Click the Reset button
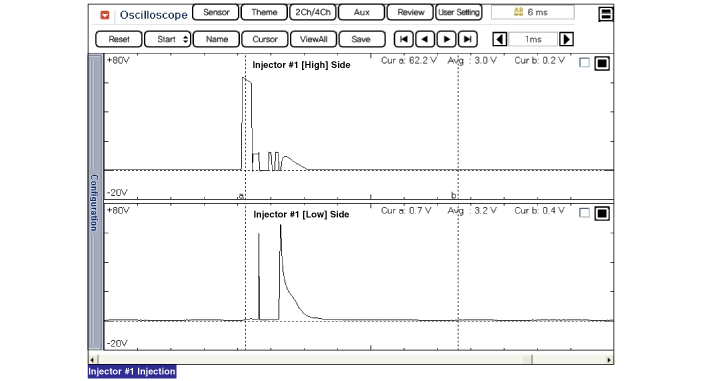This screenshot has height=381, width=701. [x=119, y=39]
